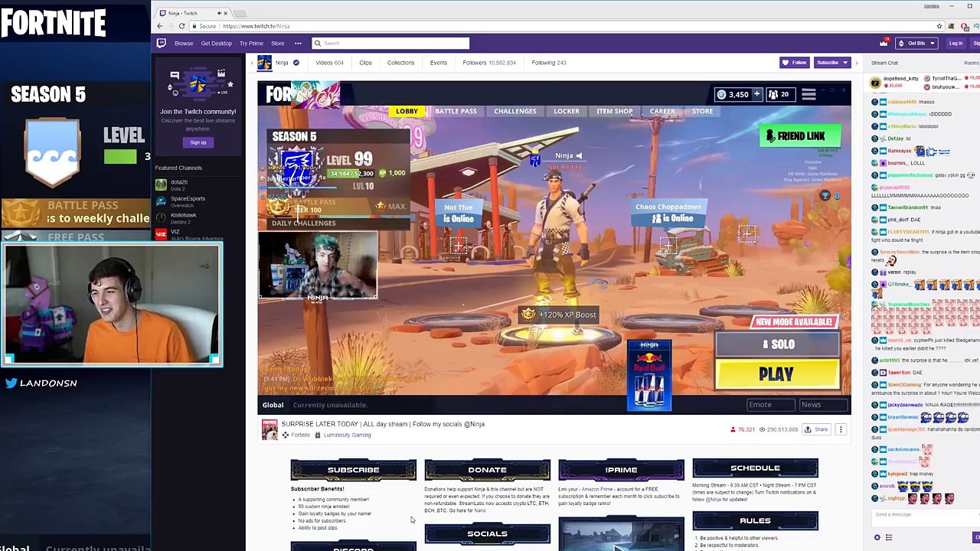Viewport: 980px width, 551px height.
Task: Click the yellow PLAY button
Action: coord(776,374)
